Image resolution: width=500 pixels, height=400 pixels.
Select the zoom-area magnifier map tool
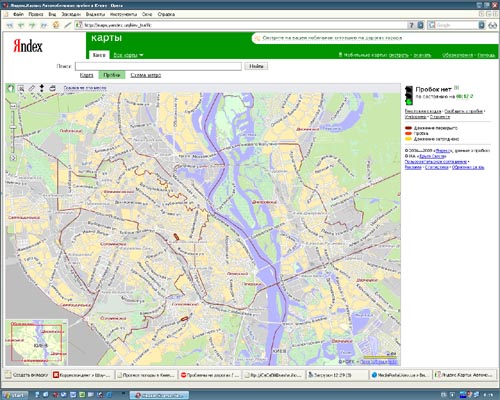tap(21, 88)
